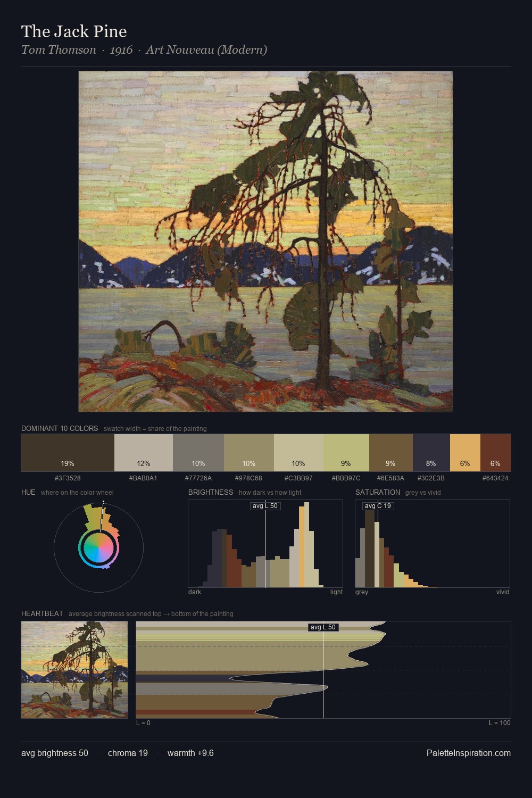Image resolution: width=532 pixels, height=798 pixels.
Task: Click the hex code text '#302E3B'
Action: (x=431, y=478)
